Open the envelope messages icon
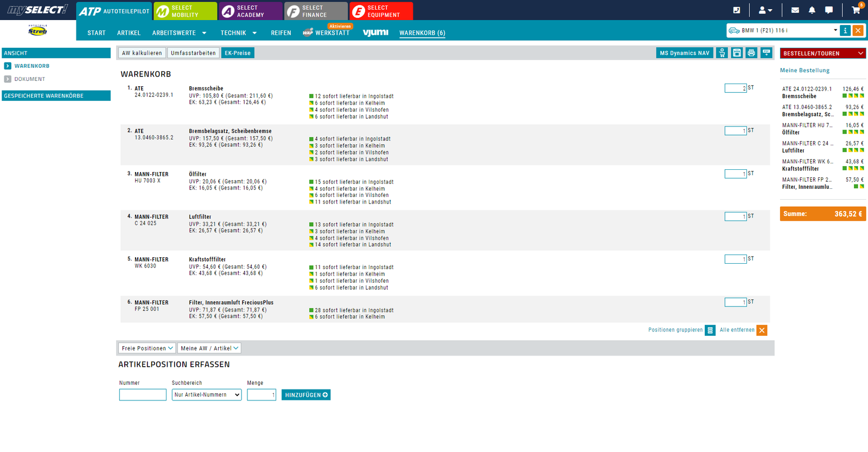The image size is (868, 452). [795, 10]
